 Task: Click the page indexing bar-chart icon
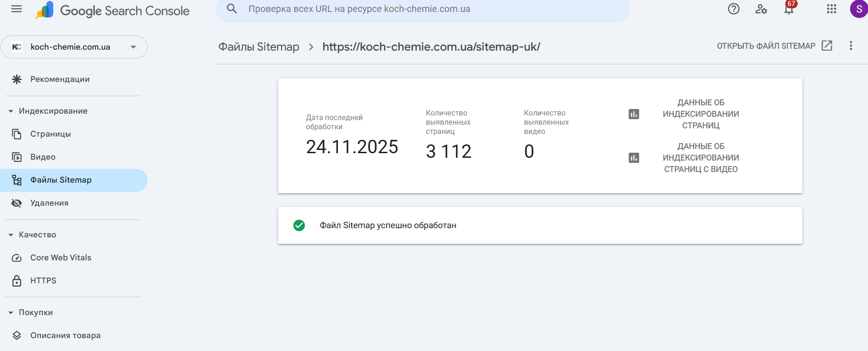coord(634,114)
